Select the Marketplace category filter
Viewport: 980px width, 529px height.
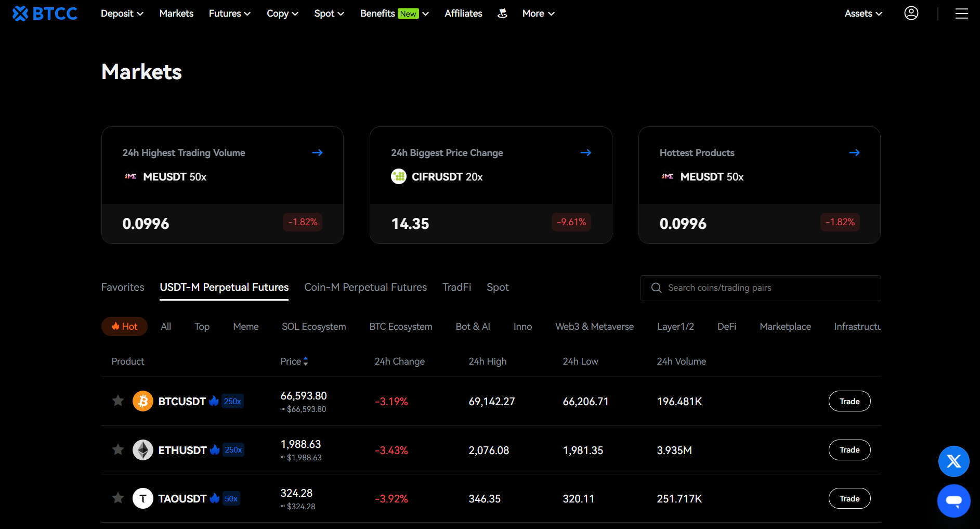tap(786, 327)
